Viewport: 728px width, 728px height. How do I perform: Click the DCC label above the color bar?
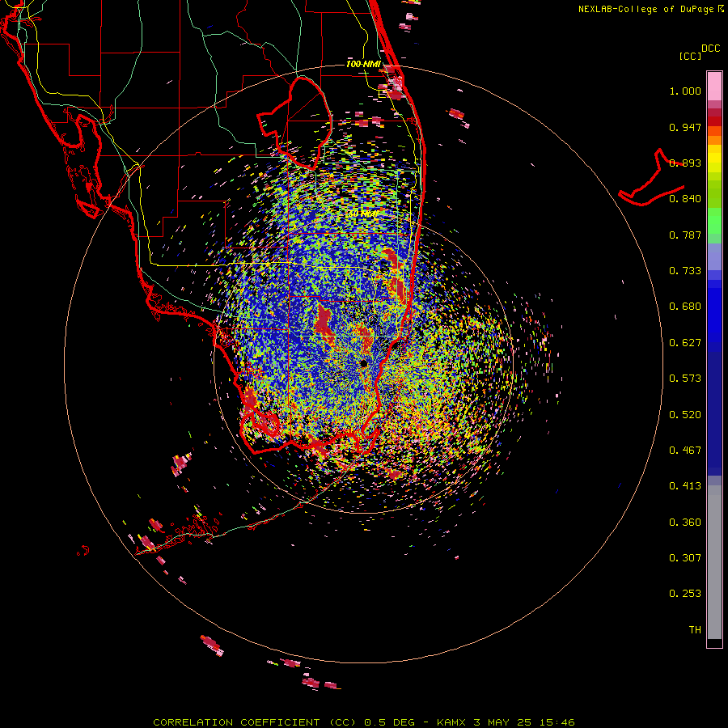[x=711, y=49]
